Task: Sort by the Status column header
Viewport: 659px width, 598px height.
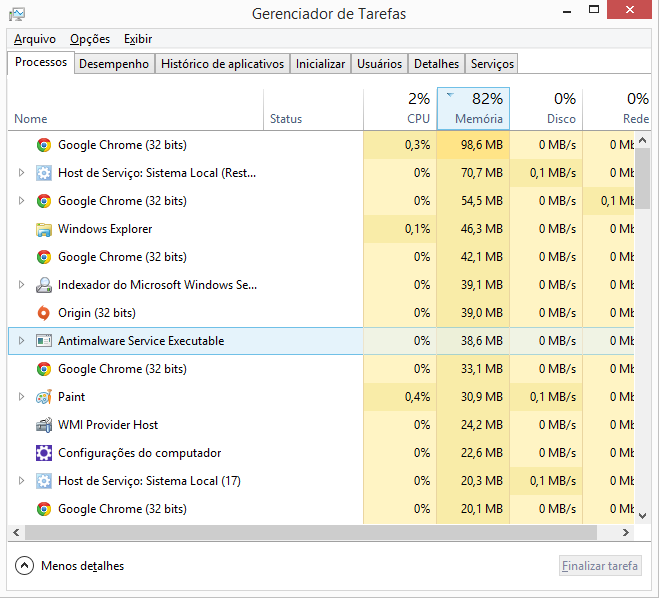Action: tap(314, 109)
